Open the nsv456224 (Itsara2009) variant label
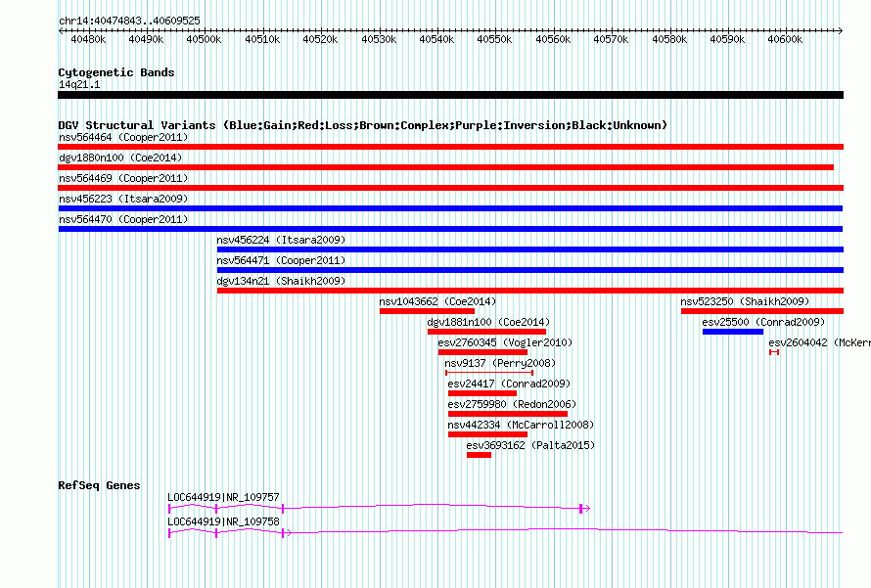This screenshot has height=588, width=871. click(281, 240)
